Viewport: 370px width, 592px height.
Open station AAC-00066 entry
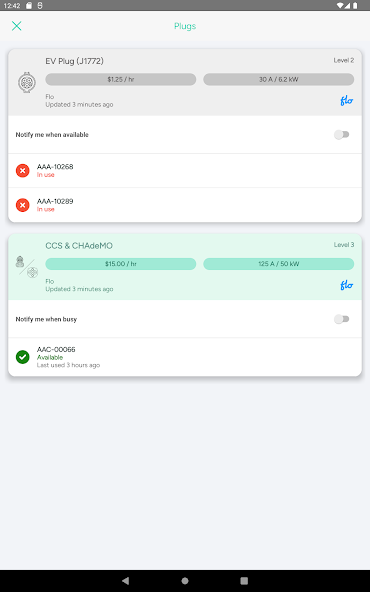coord(185,357)
